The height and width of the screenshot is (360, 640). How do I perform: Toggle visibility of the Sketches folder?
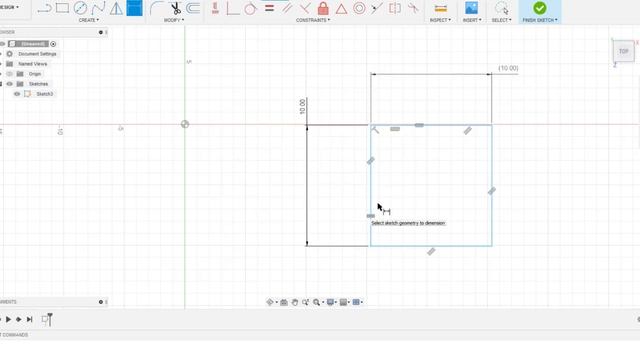[x=9, y=84]
